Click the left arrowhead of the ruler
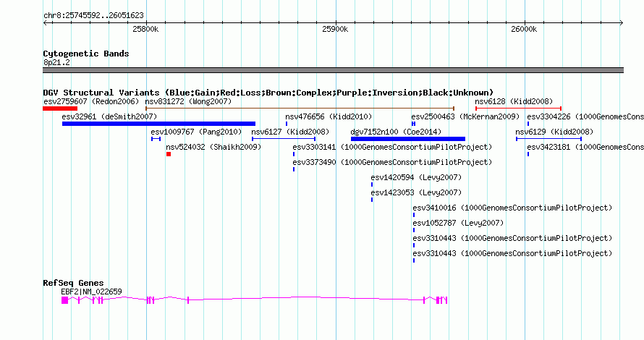Screen dimensions: 644x340 pos(45,23)
